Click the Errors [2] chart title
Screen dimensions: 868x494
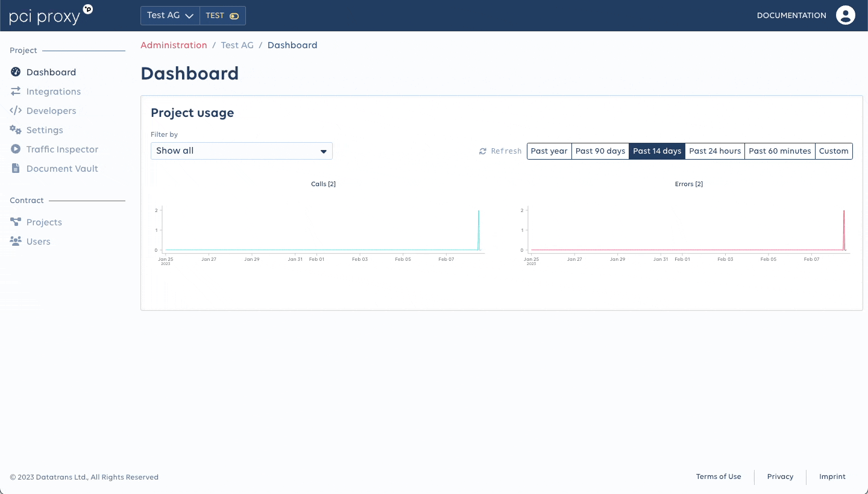(x=689, y=184)
